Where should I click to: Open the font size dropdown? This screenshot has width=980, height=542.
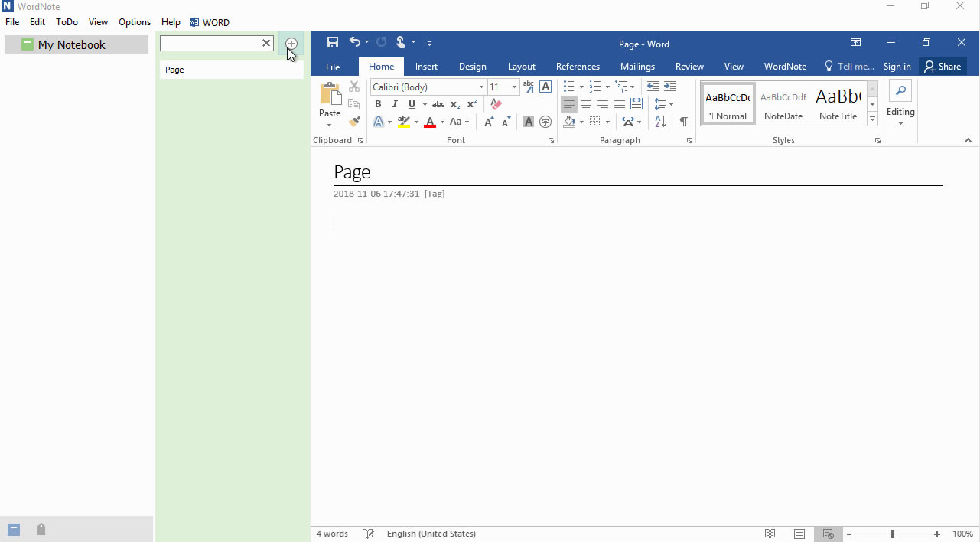514,87
